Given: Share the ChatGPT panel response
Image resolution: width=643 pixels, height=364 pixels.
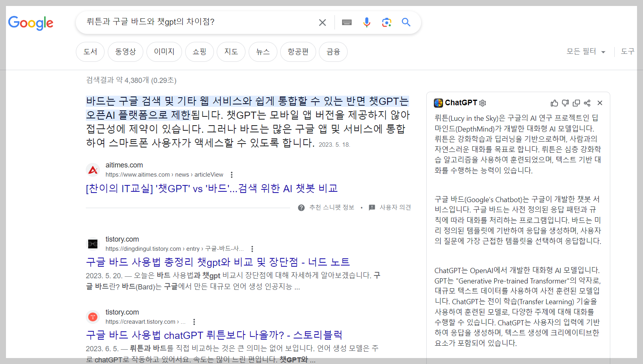Looking at the screenshot, I should pyautogui.click(x=587, y=103).
